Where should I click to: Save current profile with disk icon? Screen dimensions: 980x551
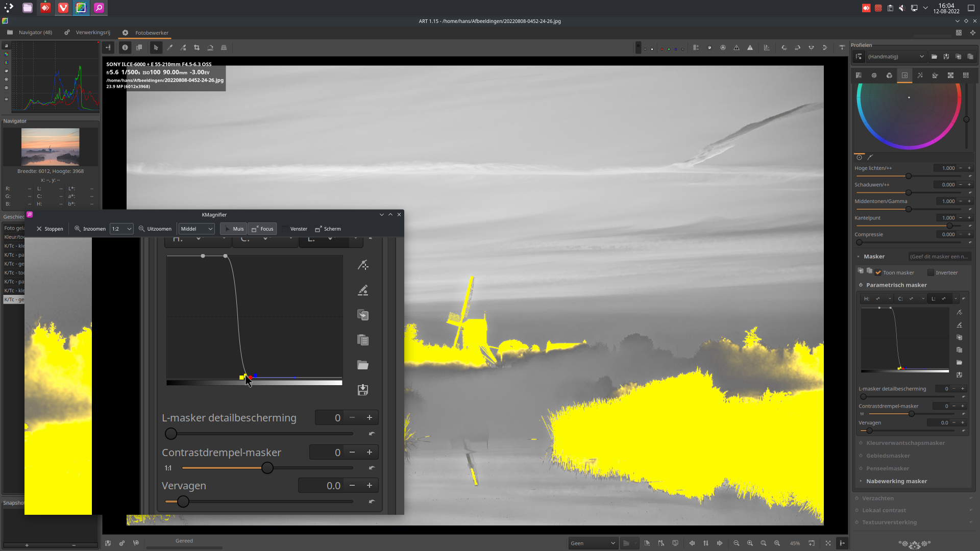(x=946, y=57)
